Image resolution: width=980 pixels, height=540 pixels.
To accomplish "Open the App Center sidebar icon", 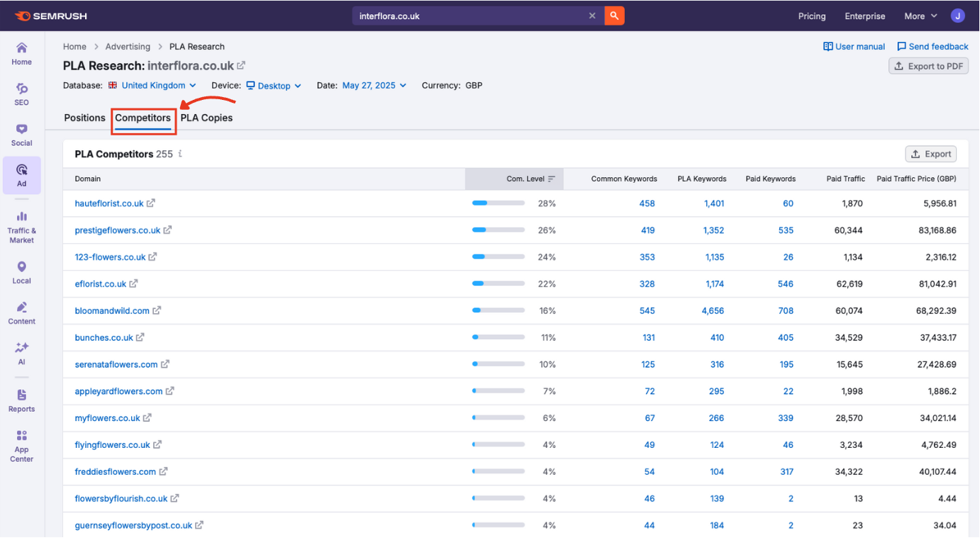I will point(21,445).
